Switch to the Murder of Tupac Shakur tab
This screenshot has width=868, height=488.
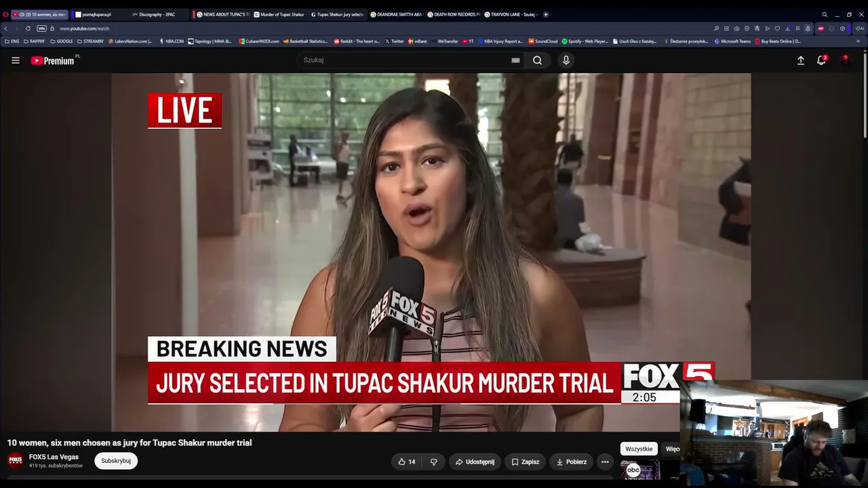[x=279, y=14]
